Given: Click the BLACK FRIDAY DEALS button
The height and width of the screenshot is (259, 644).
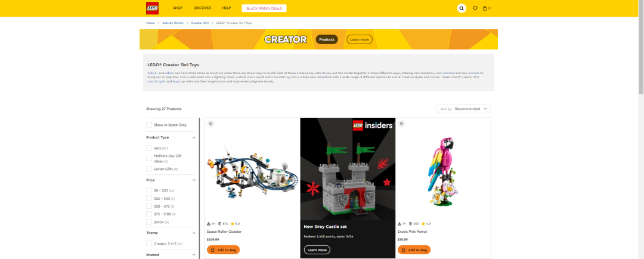Looking at the screenshot, I should [x=264, y=8].
